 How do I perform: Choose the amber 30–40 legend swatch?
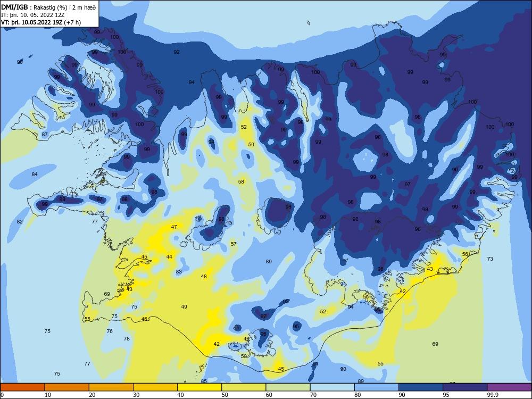click(155, 387)
